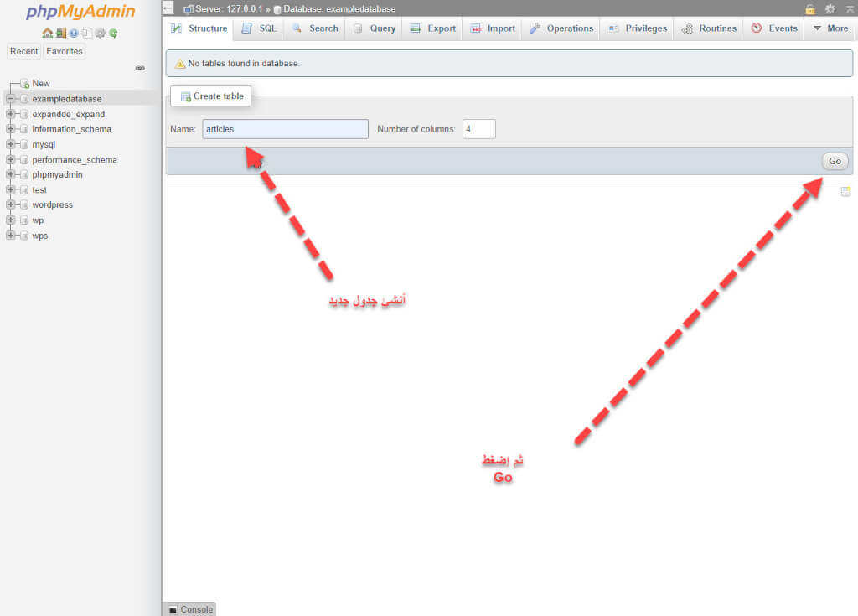Select performance_schema in the tree
858x616 pixels.
coord(75,160)
